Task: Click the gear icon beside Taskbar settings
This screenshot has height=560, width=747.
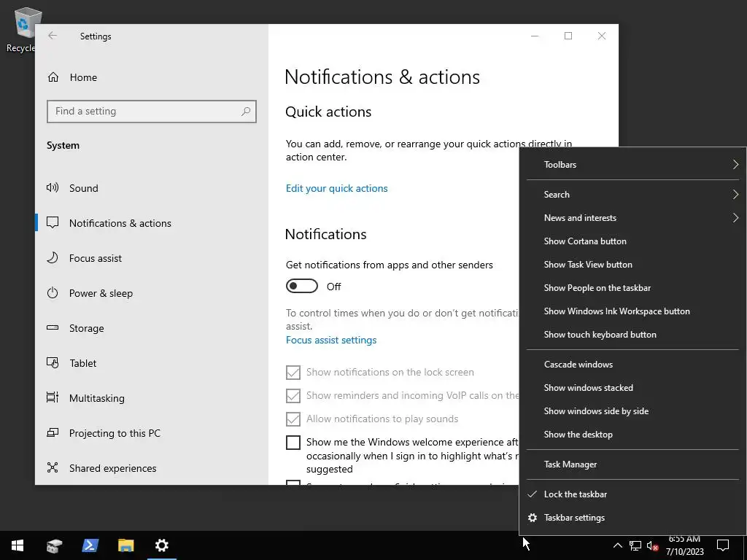Action: [x=533, y=518]
